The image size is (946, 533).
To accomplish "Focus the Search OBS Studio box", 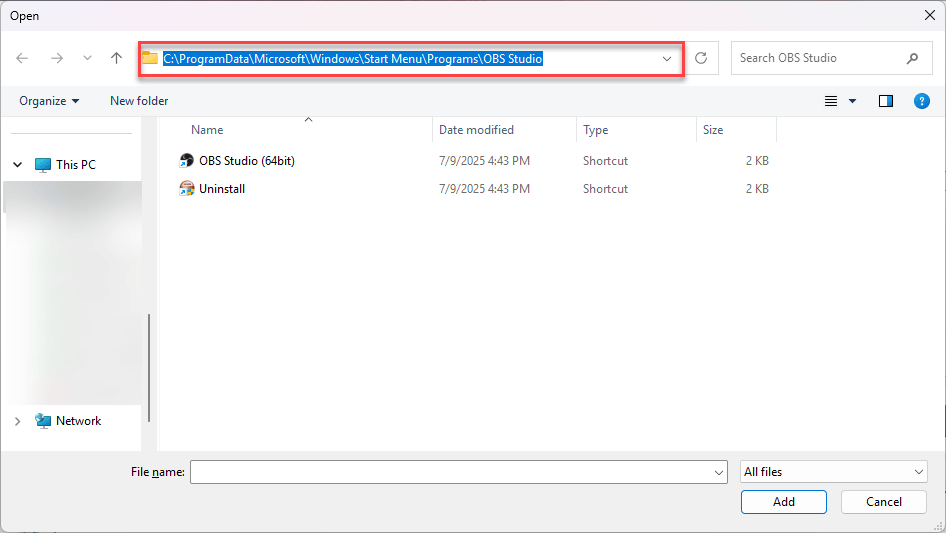I will click(x=831, y=58).
